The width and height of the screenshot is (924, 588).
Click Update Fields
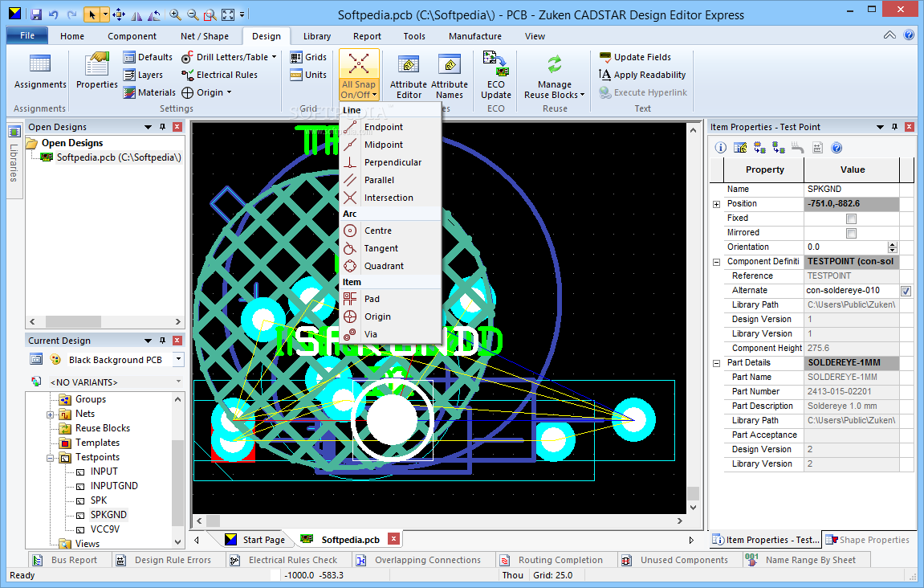point(635,57)
